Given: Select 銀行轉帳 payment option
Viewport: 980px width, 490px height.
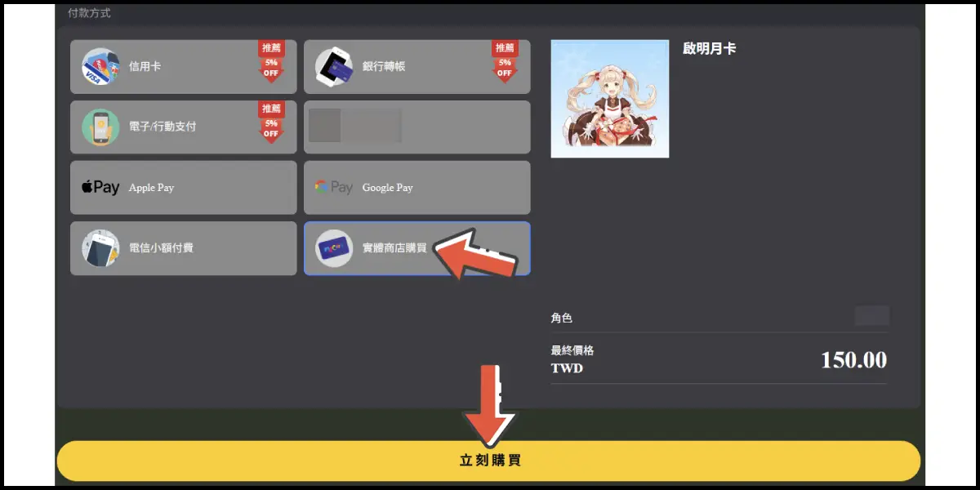Looking at the screenshot, I should [417, 67].
